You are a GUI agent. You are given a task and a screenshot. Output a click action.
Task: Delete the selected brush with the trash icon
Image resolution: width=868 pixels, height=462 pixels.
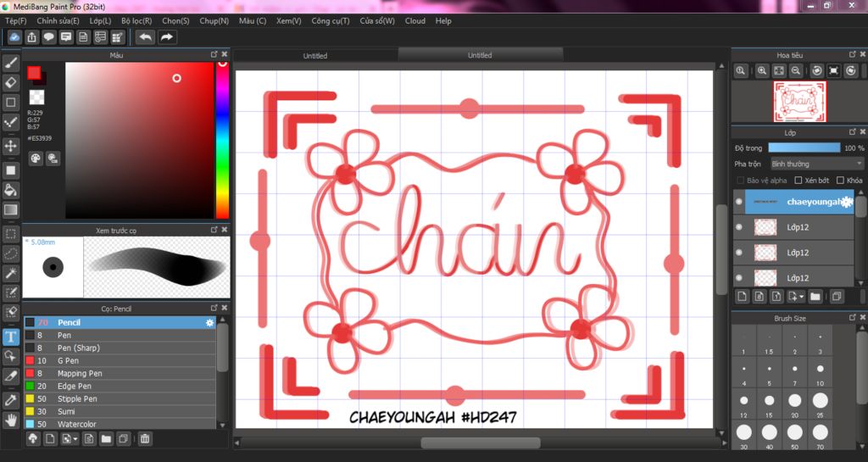click(144, 439)
